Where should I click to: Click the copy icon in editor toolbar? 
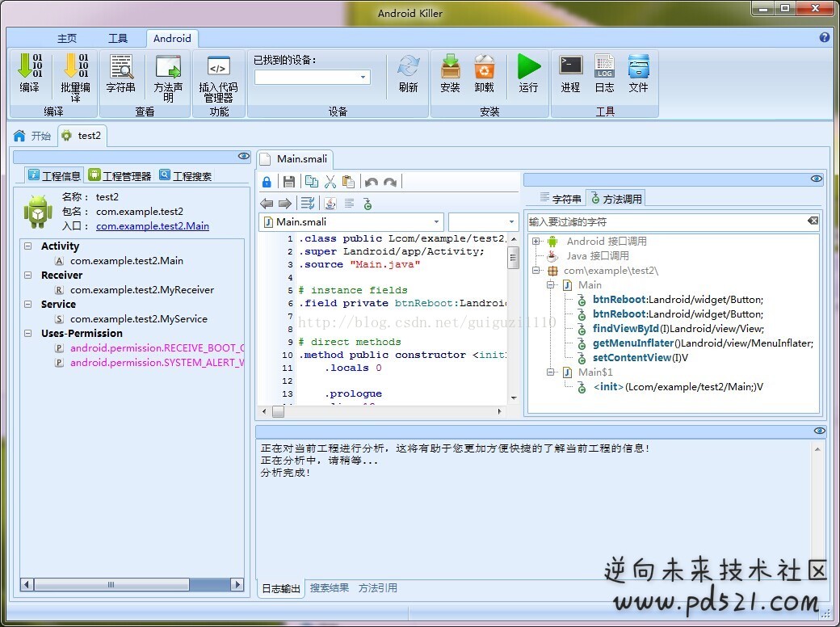311,183
